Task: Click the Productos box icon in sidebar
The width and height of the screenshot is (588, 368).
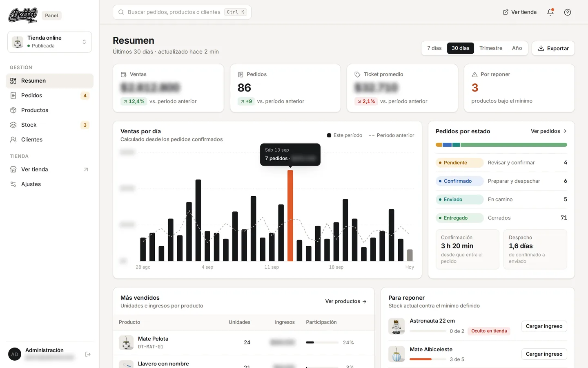Action: click(x=13, y=110)
